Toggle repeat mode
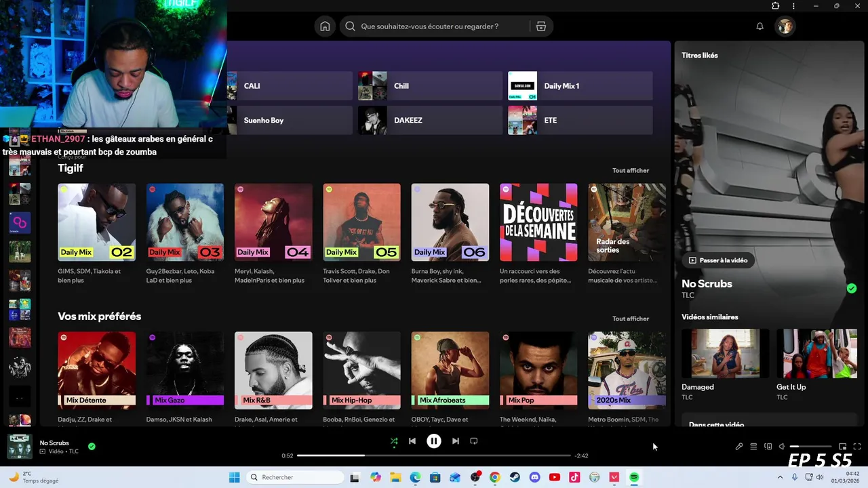868x488 pixels. [x=474, y=441]
